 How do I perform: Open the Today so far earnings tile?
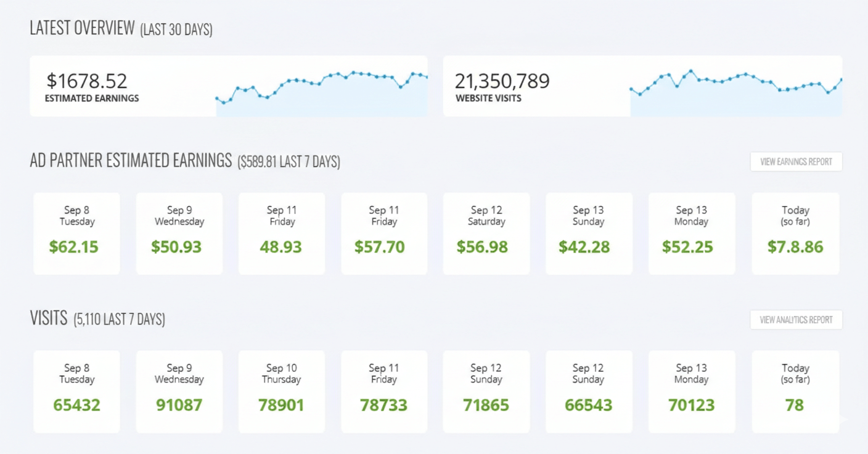tap(795, 233)
